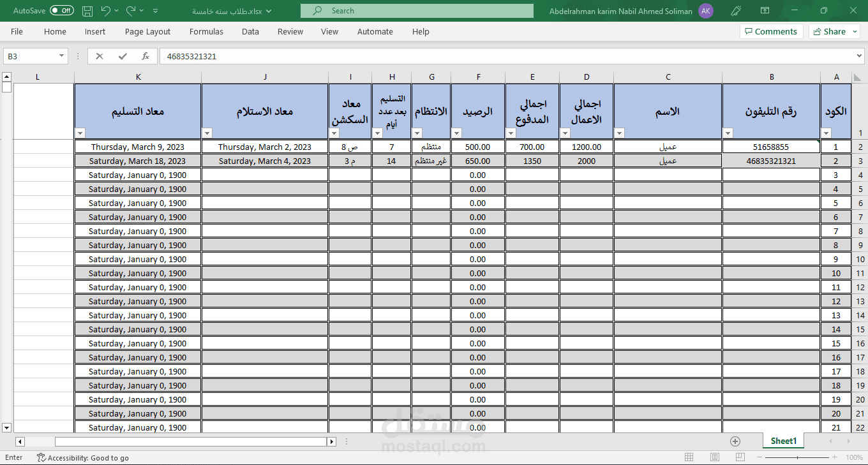
Task: Click the Redo arrow icon
Action: point(130,11)
